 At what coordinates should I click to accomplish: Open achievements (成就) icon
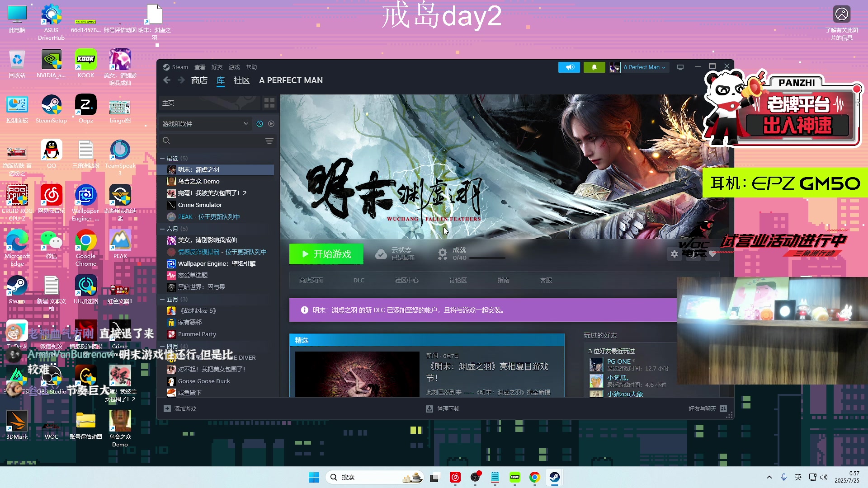tap(443, 254)
